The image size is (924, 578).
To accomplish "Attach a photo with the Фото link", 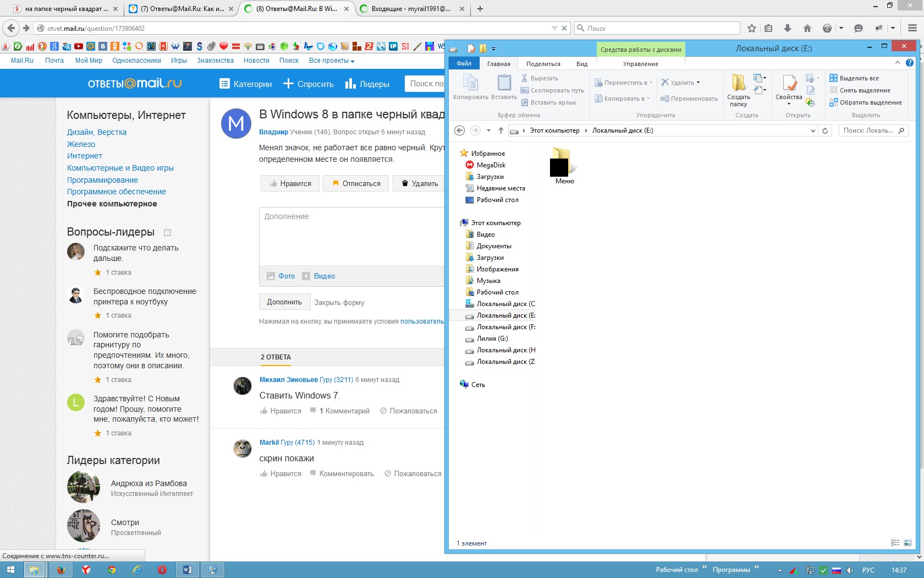I will [280, 276].
